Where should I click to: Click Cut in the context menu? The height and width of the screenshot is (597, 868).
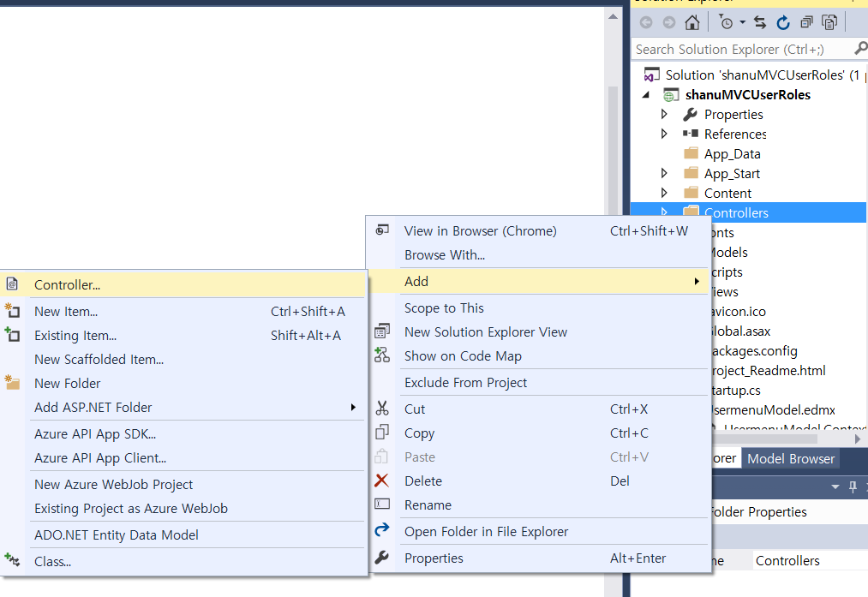tap(539, 409)
